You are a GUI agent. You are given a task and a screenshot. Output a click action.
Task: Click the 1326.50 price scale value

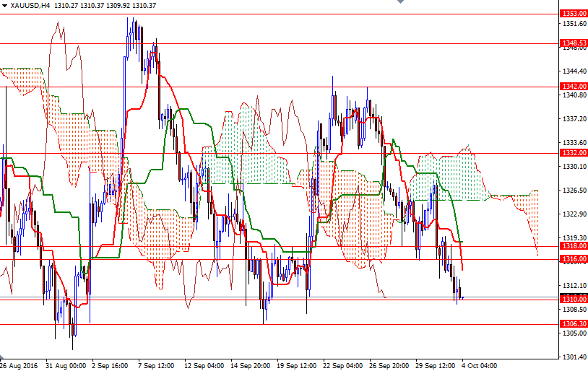click(574, 191)
